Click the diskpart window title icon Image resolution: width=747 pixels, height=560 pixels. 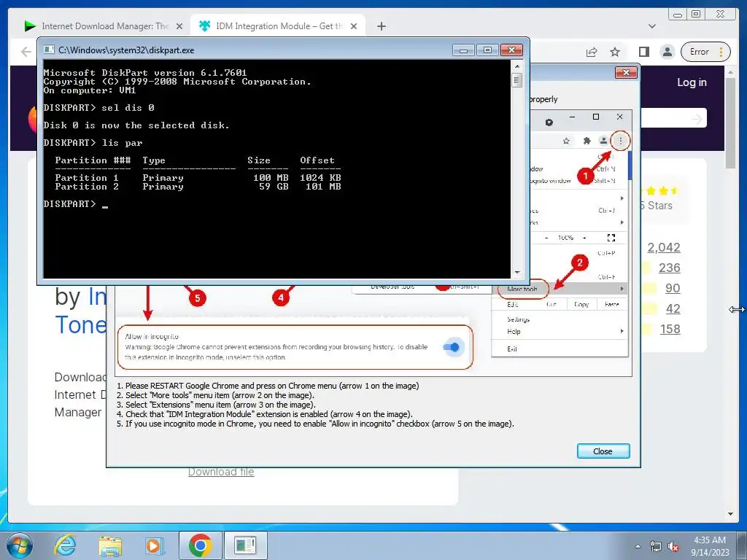49,50
